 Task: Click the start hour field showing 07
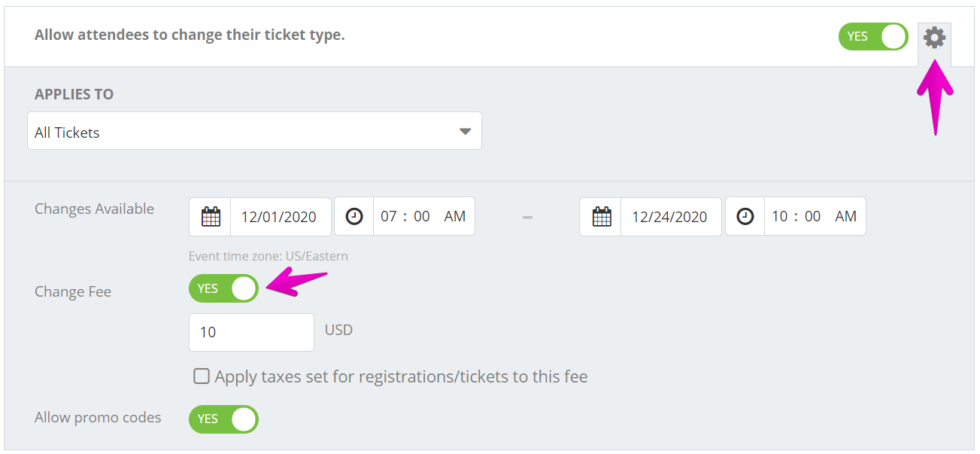coord(389,216)
